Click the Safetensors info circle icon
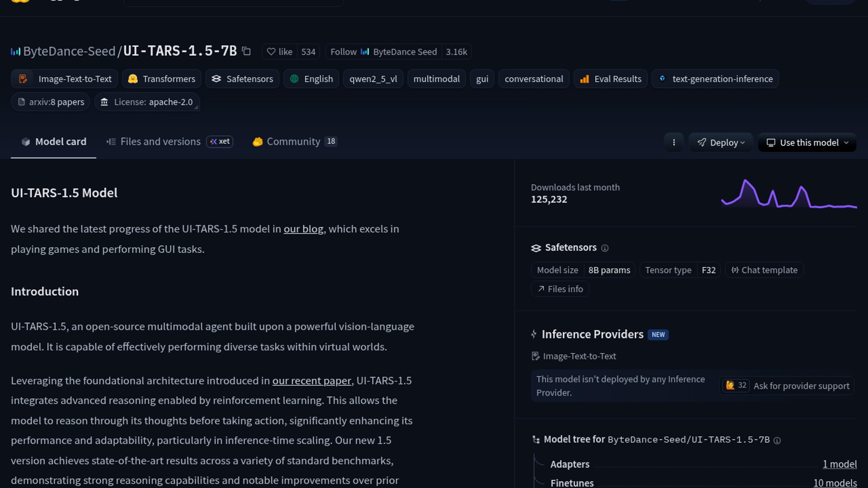868x488 pixels. [605, 248]
